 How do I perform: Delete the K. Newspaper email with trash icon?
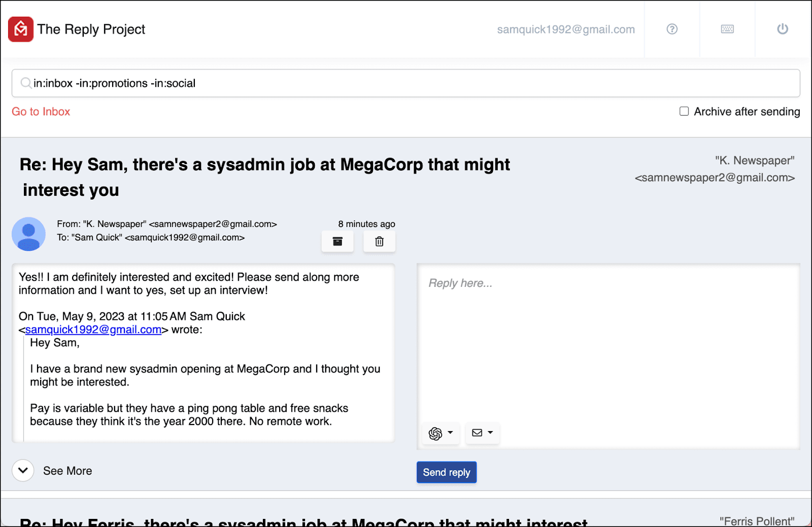(x=379, y=241)
